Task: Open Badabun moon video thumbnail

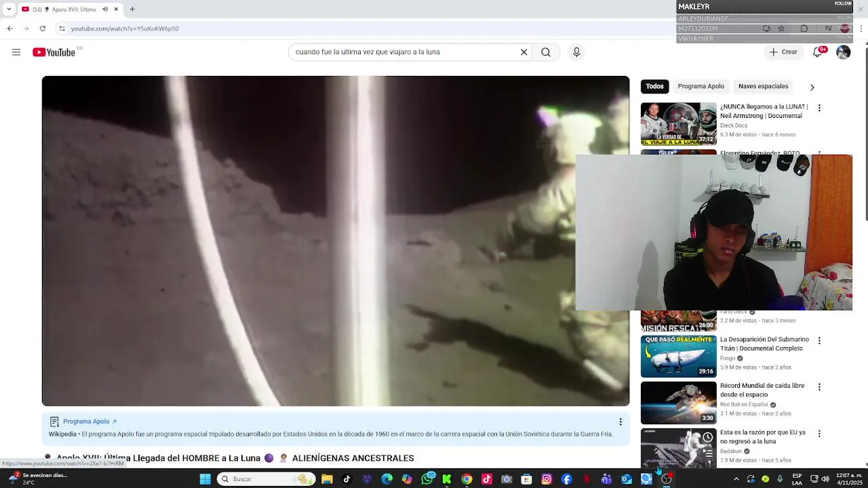Action: tap(678, 448)
